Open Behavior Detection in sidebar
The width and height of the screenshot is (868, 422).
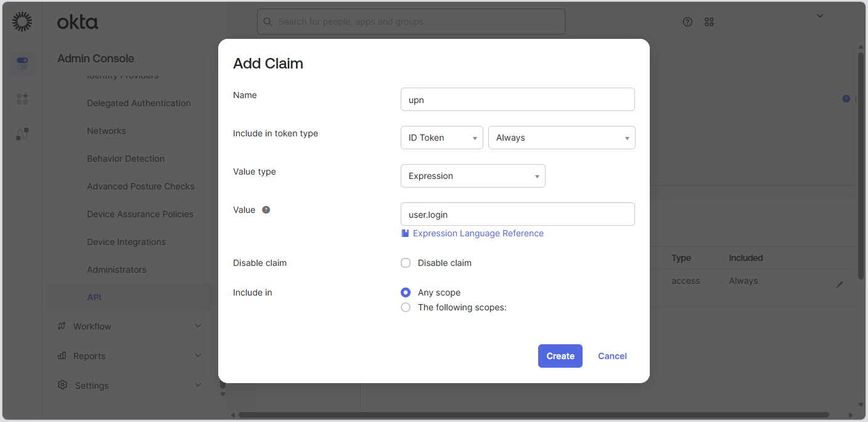(x=126, y=159)
